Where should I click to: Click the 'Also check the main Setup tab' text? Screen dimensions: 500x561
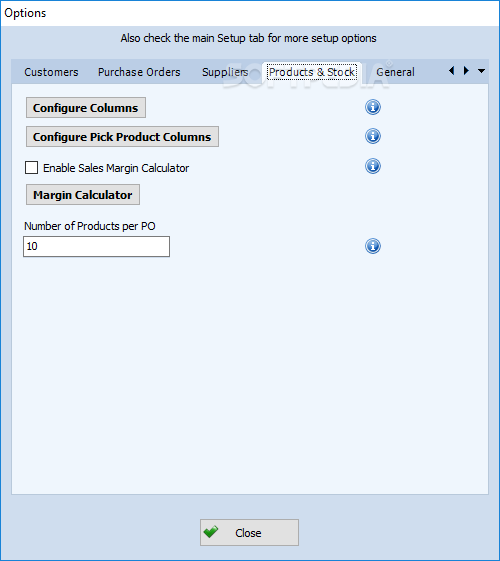pyautogui.click(x=249, y=38)
